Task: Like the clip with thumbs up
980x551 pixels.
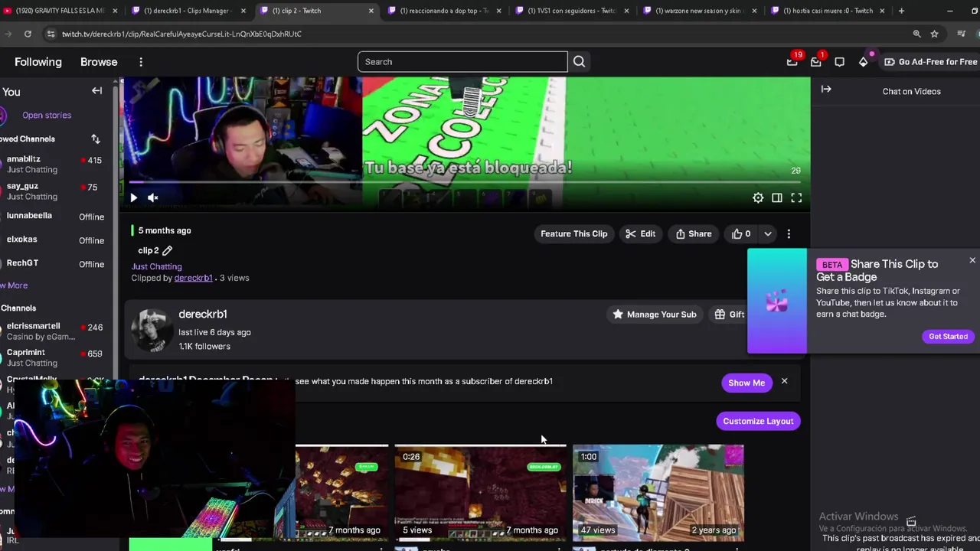Action: 740,233
